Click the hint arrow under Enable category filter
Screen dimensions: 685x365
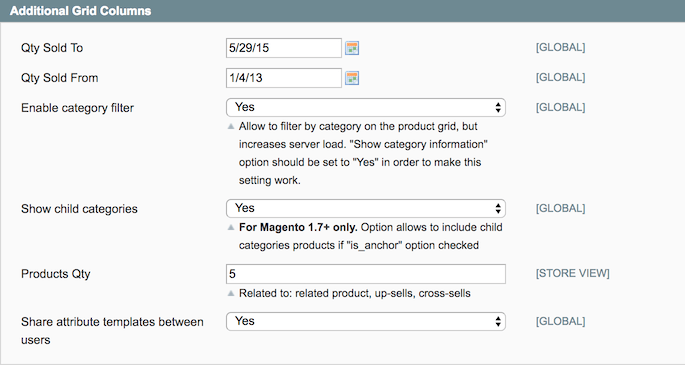231,127
